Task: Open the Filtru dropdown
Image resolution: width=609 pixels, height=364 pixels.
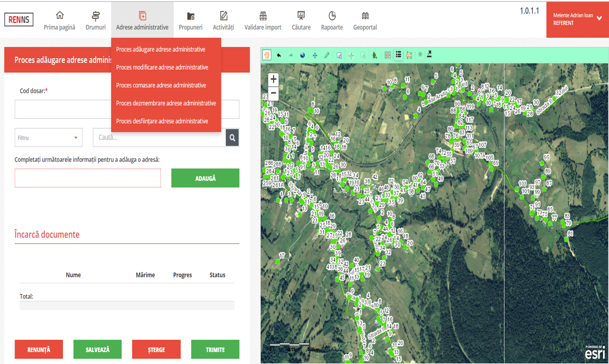Action: click(48, 138)
